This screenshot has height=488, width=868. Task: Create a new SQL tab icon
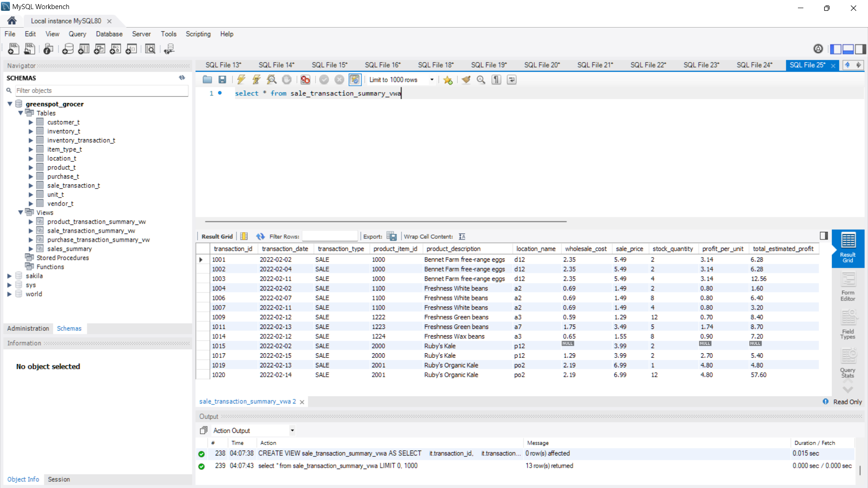(14, 49)
